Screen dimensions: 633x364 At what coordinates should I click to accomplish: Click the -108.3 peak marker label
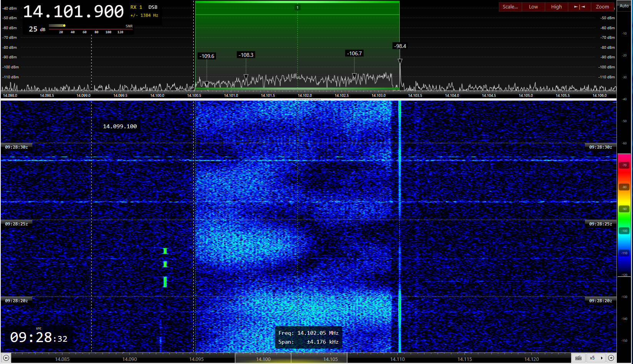click(246, 55)
